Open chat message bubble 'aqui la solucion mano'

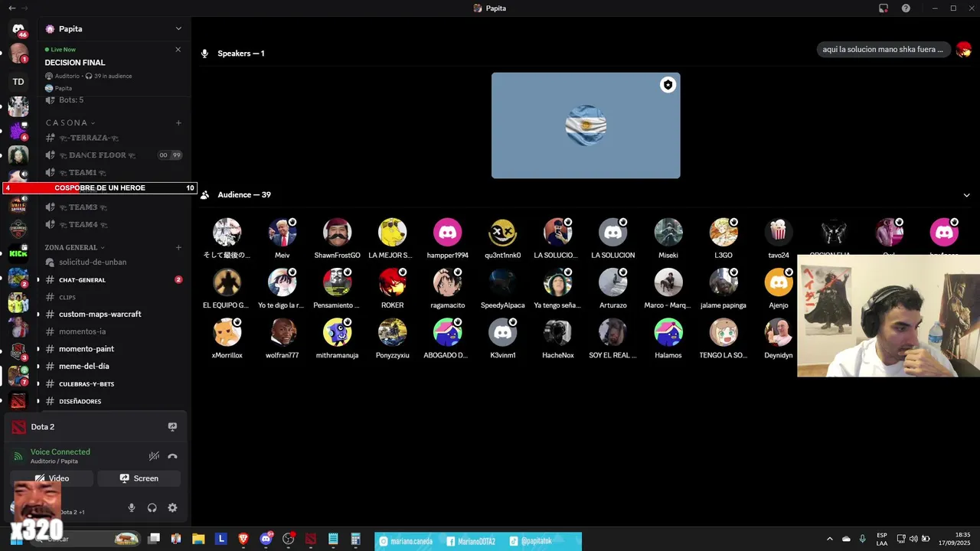(x=884, y=49)
